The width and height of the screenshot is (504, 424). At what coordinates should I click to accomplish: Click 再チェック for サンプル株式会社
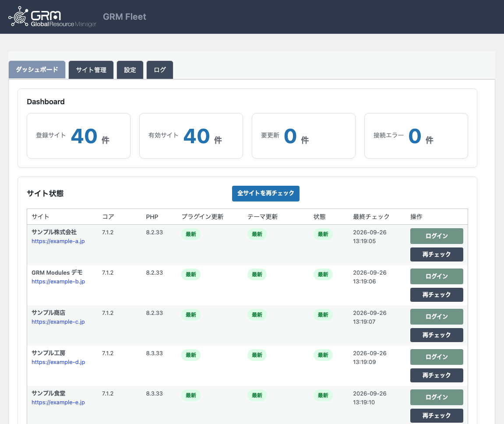tap(437, 254)
